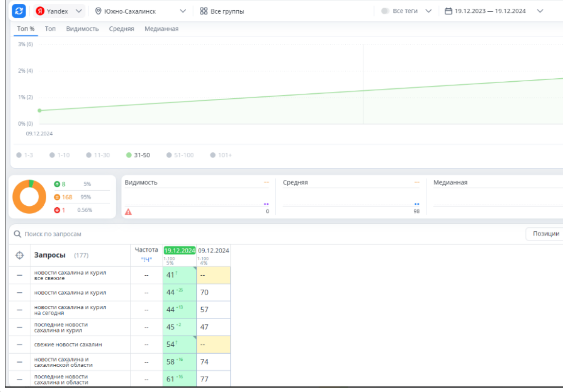
Task: Click the calendar icon beside date range
Action: tap(448, 11)
